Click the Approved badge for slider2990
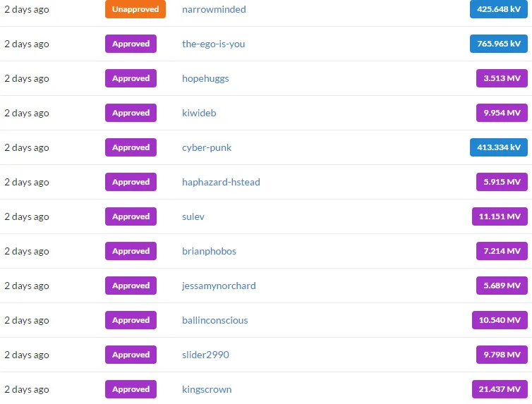Viewport: 532px width, 404px height. [131, 355]
